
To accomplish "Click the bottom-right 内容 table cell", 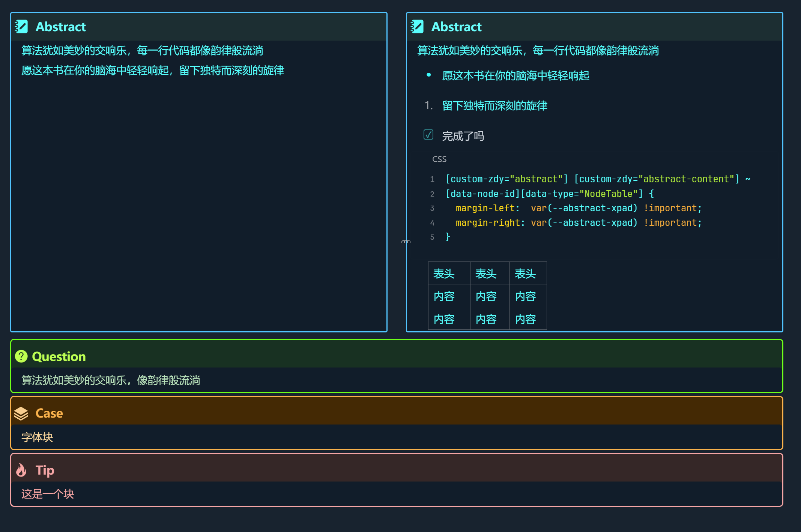I will pyautogui.click(x=526, y=319).
